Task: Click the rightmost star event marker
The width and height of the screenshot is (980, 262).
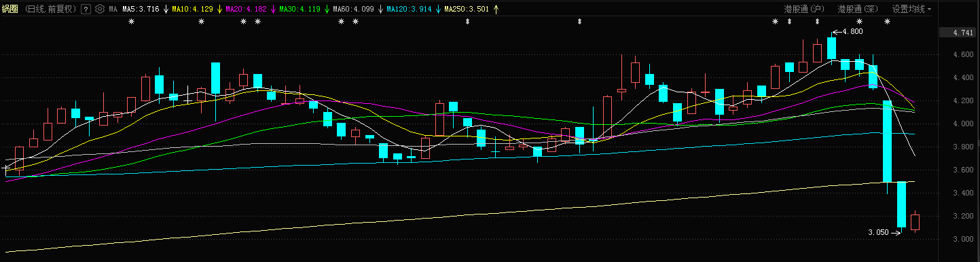Action: click(x=887, y=22)
